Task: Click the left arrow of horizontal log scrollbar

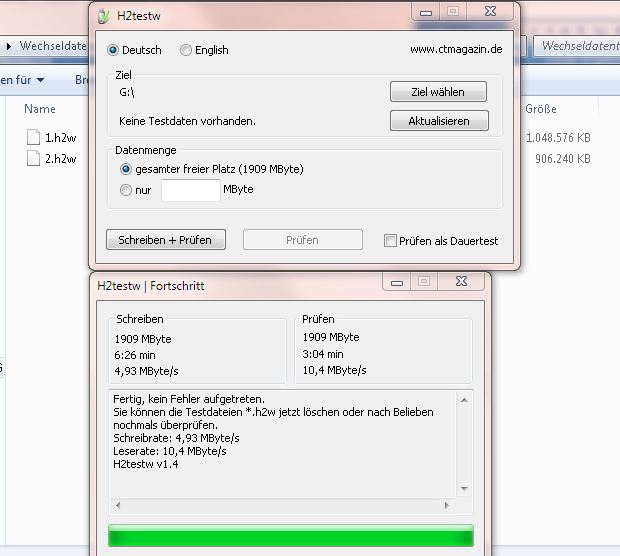Action: 118,505
